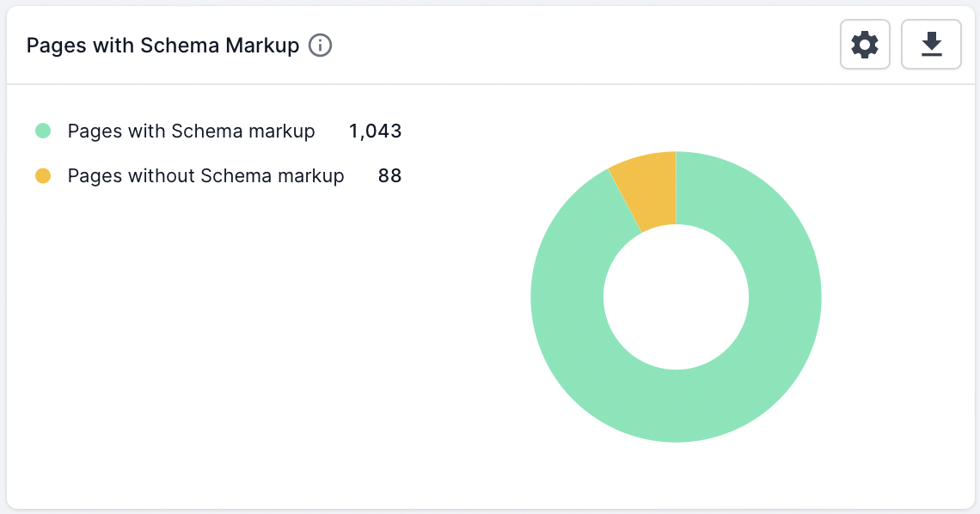The height and width of the screenshot is (514, 980).
Task: Click the download arrow inside the export button
Action: pyautogui.click(x=931, y=44)
